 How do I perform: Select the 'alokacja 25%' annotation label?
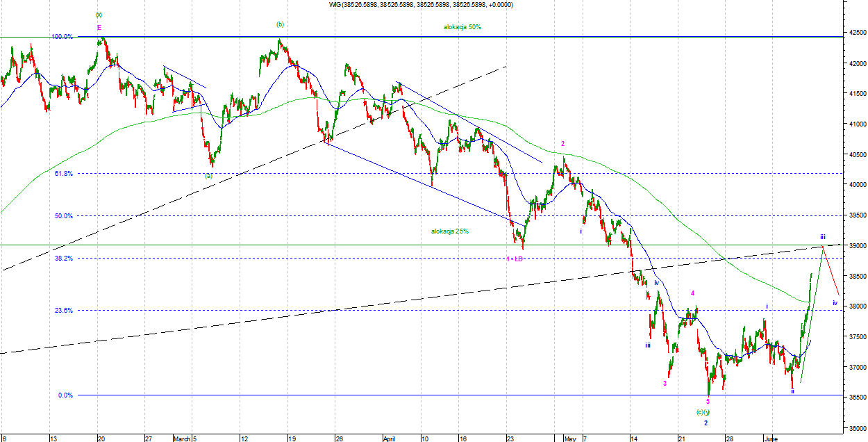[x=449, y=231]
